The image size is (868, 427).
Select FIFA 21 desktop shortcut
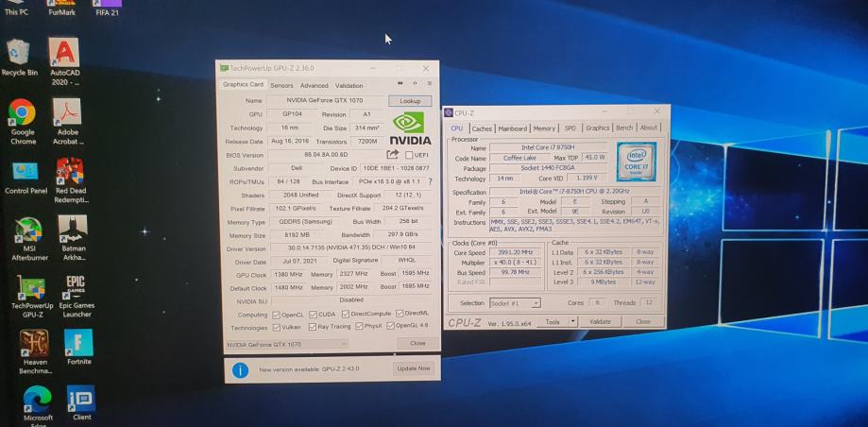coord(108,8)
